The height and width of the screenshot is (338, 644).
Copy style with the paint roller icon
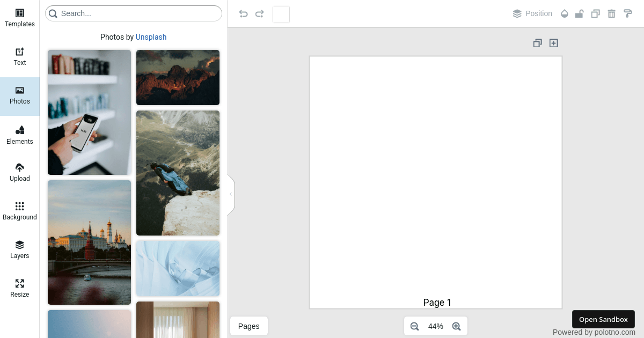pyautogui.click(x=627, y=14)
